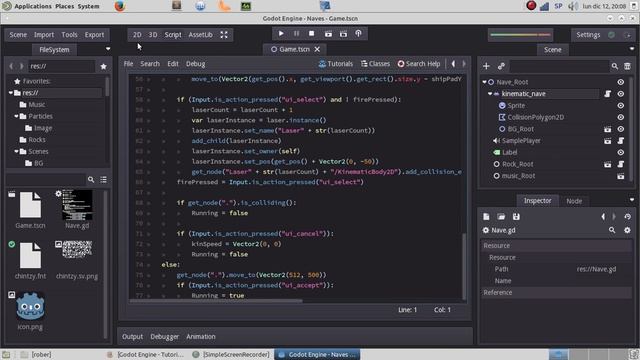The height and width of the screenshot is (360, 640).
Task: Switch to the 2D workspace
Action: (x=137, y=35)
